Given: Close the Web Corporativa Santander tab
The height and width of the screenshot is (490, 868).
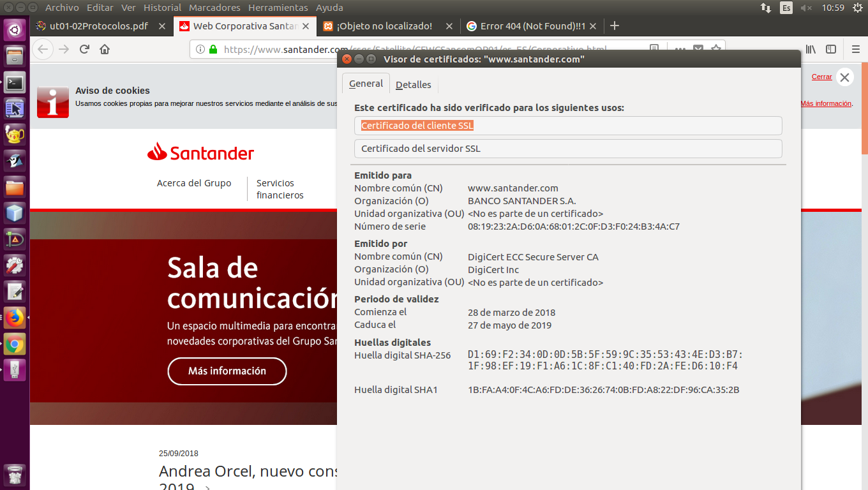Looking at the screenshot, I should [306, 26].
